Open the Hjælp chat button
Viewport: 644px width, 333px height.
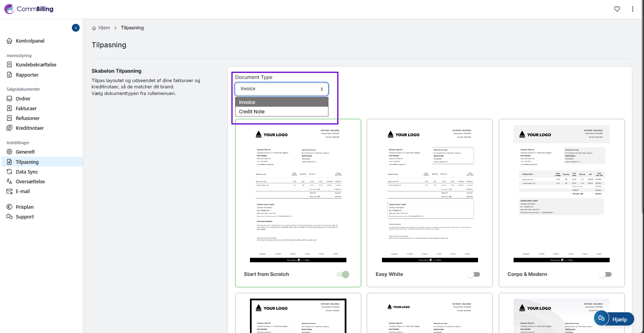[x=614, y=319]
